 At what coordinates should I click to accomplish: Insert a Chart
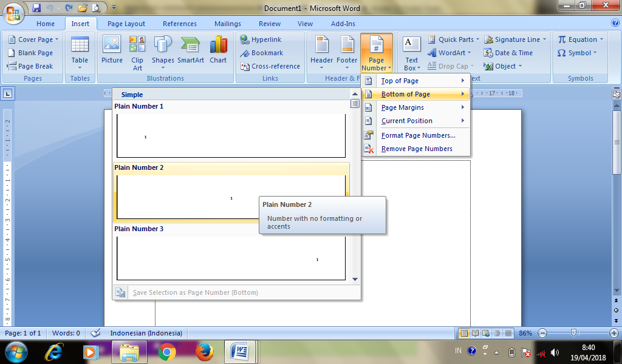click(218, 50)
